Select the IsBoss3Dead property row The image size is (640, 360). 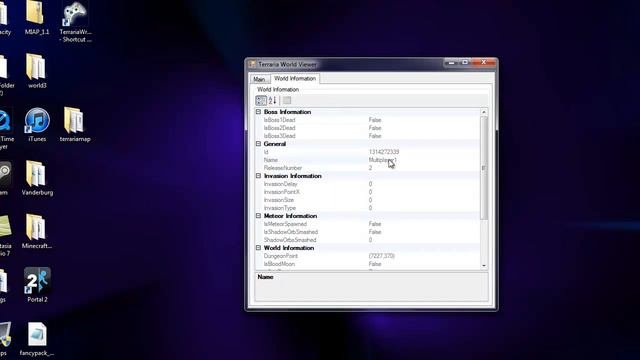(367, 136)
